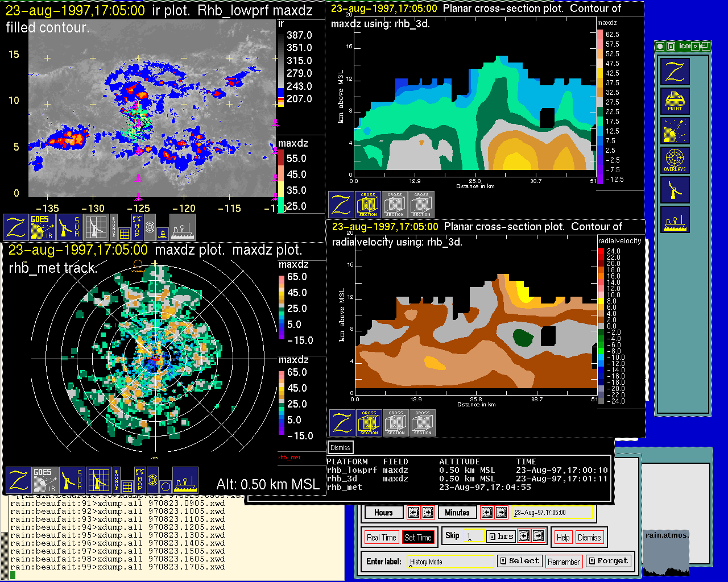Screen dimensions: 728x582
Task: Open the hrs skip units menu
Action: coord(502,536)
